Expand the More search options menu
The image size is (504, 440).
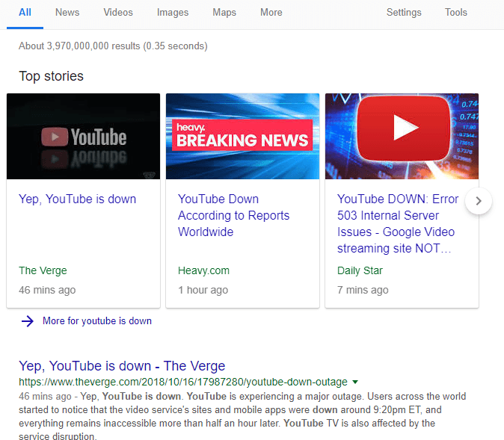[271, 13]
